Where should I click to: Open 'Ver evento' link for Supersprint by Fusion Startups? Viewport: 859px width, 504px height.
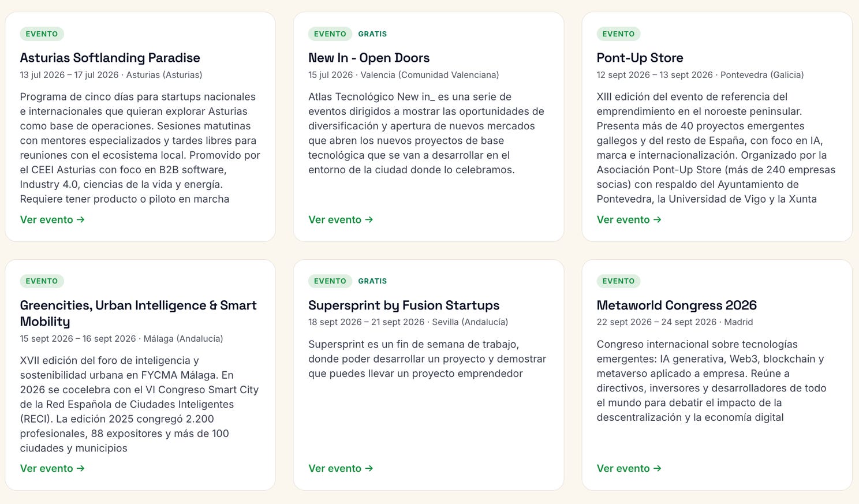341,468
